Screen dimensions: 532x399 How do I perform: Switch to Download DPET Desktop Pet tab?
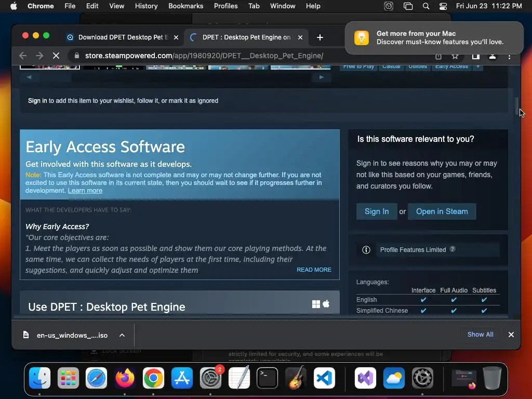coord(123,37)
